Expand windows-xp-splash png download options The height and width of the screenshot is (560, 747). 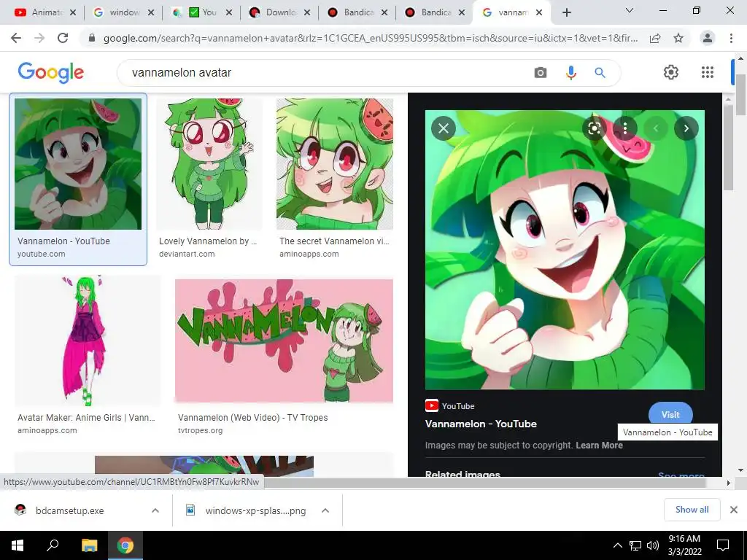[x=325, y=510]
